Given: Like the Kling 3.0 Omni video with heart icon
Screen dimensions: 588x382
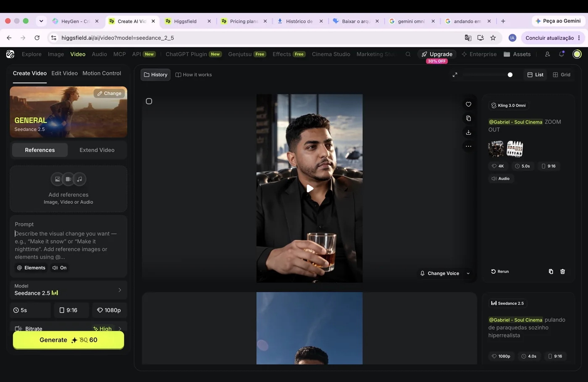Looking at the screenshot, I should coord(468,105).
